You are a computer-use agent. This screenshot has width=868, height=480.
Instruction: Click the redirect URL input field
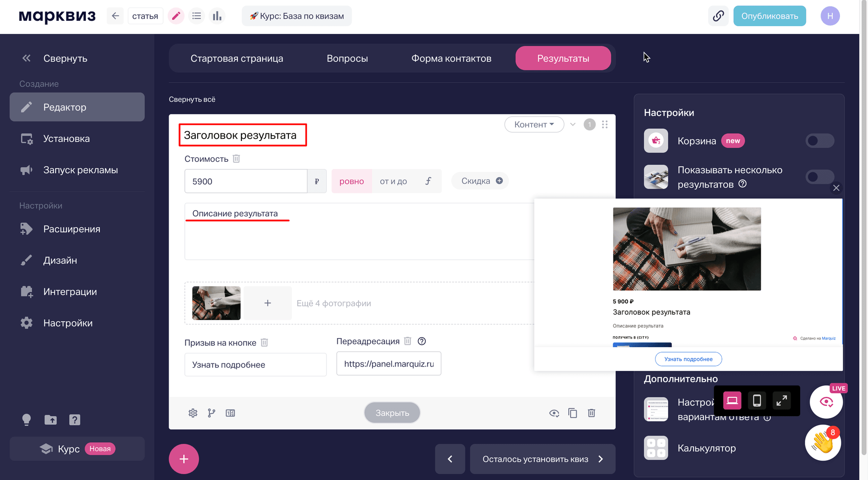pos(389,364)
